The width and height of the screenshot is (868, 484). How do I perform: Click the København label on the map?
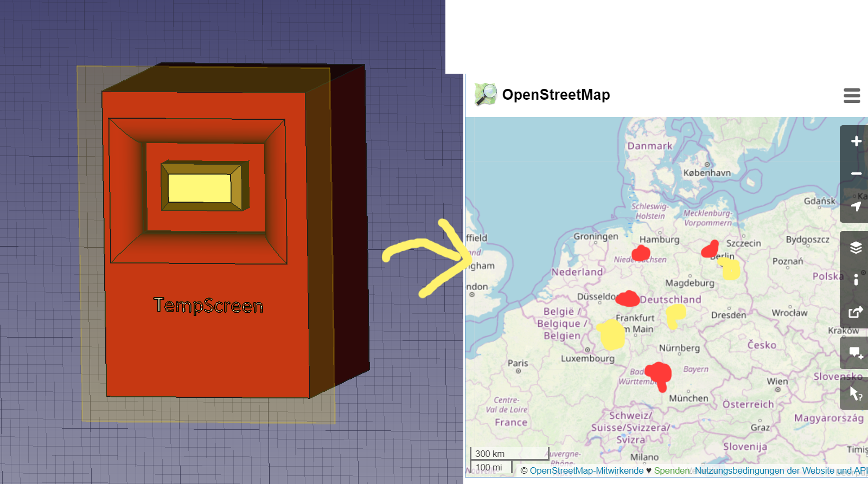707,173
